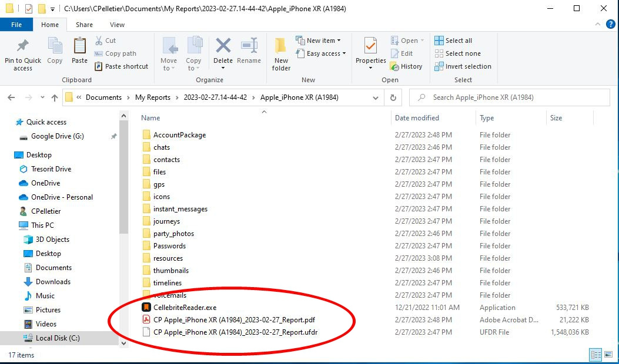The height and width of the screenshot is (364, 619).
Task: Create a New folder from the ribbon
Action: 281,55
